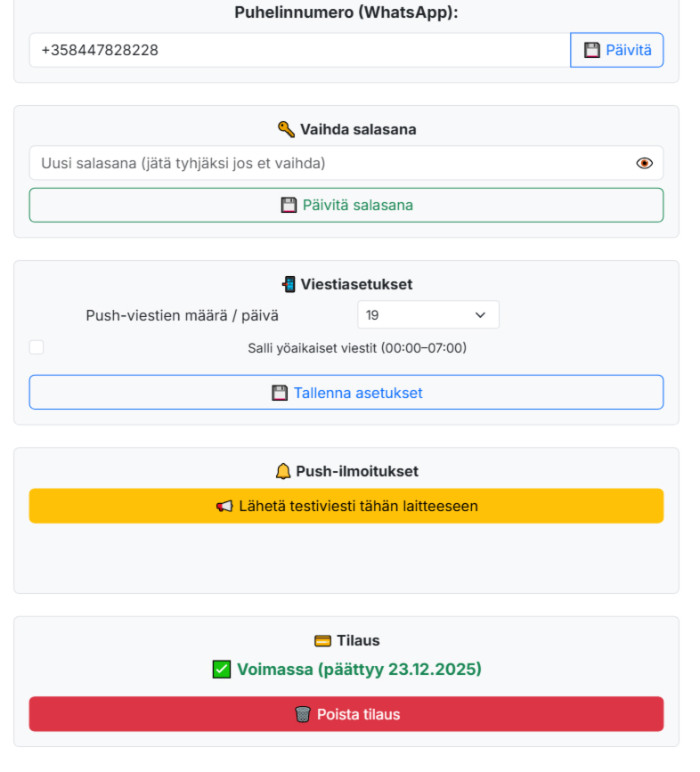Viewport: 700px width, 772px height.
Task: Save settings with the Tallenna asetukset button
Action: coord(346,393)
